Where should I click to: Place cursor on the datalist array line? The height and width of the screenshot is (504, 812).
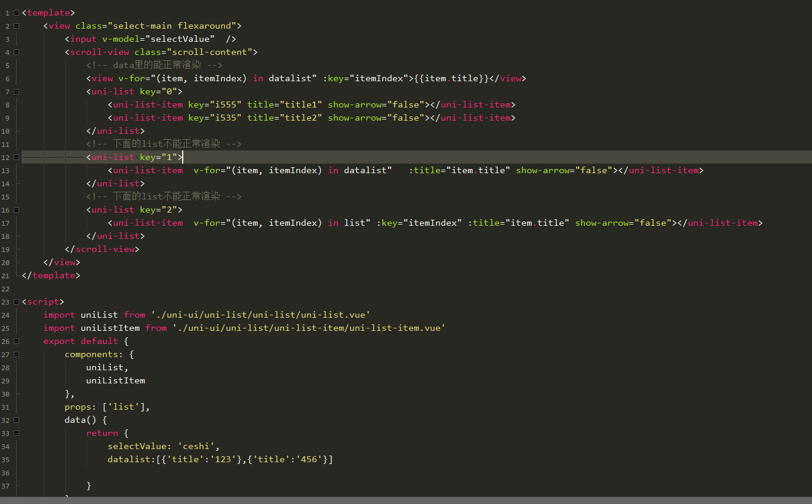pos(220,459)
